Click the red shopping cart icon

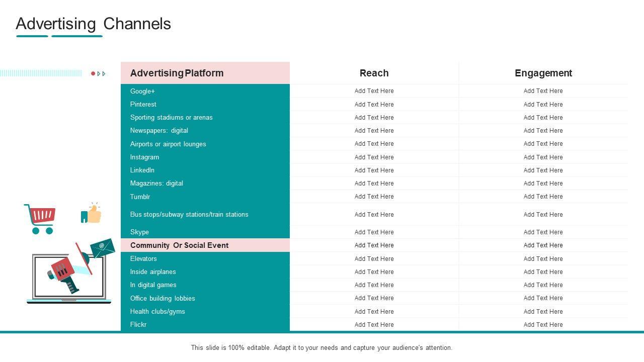40,218
